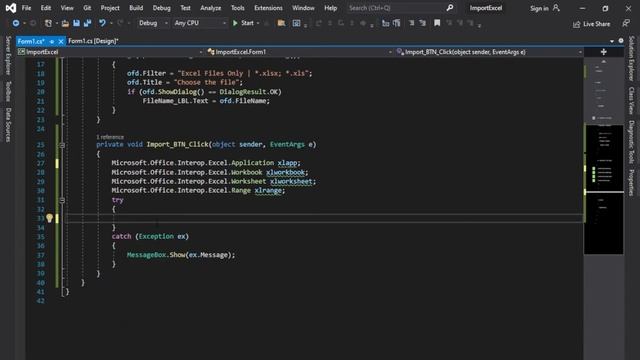Click the Navigate Backward toolbar icon
The width and height of the screenshot is (640, 360).
coord(16,23)
